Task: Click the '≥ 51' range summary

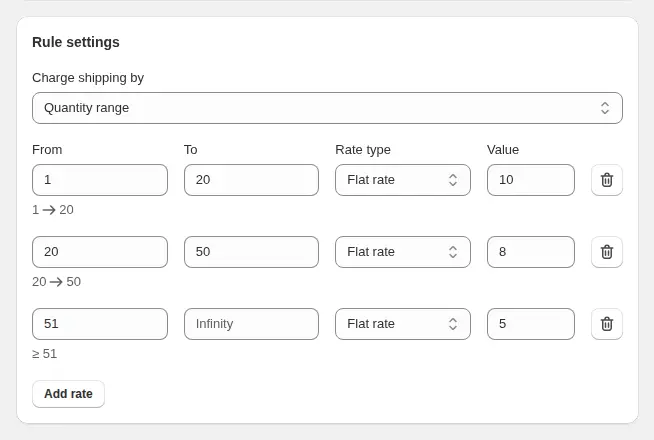Action: click(45, 354)
